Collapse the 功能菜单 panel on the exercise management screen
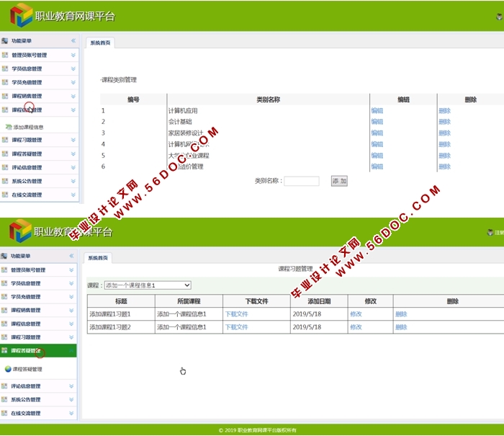Viewport: 504px width, 436px height. point(71,256)
